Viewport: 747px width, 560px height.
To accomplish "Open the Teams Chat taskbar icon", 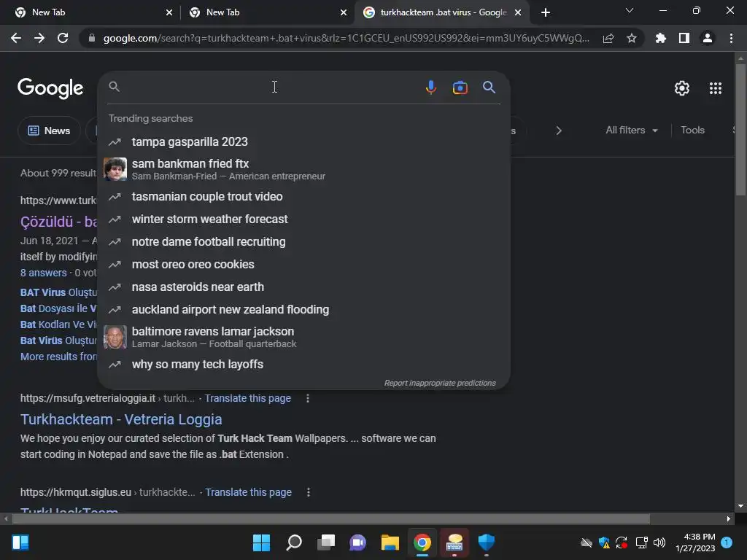I will [357, 542].
